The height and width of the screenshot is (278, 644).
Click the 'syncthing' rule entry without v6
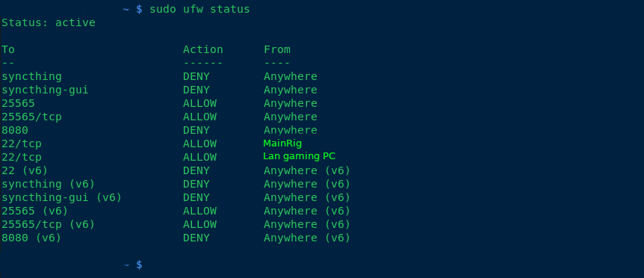(x=31, y=76)
